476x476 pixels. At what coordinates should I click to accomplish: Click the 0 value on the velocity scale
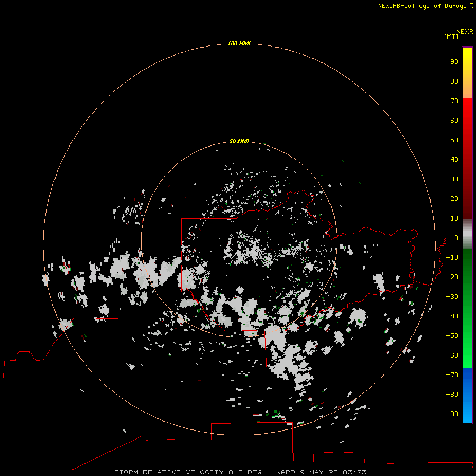pyautogui.click(x=456, y=238)
